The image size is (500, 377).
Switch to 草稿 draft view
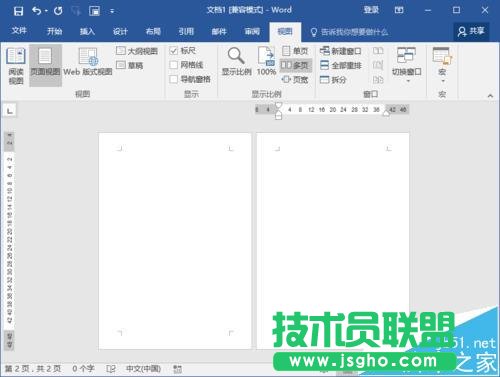(130, 65)
